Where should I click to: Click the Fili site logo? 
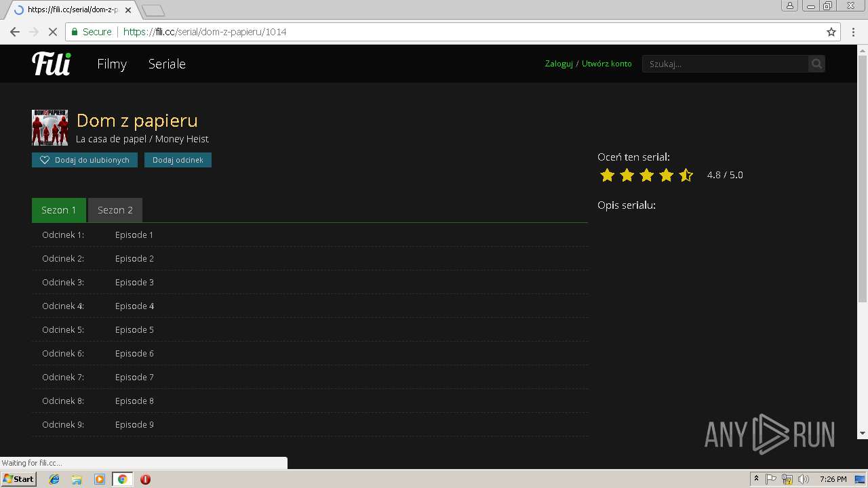click(x=52, y=64)
